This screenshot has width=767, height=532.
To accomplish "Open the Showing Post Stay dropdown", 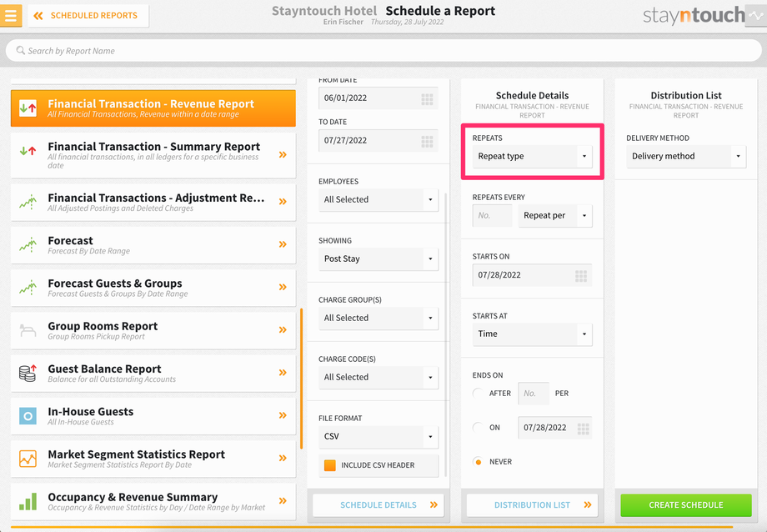I will (378, 258).
